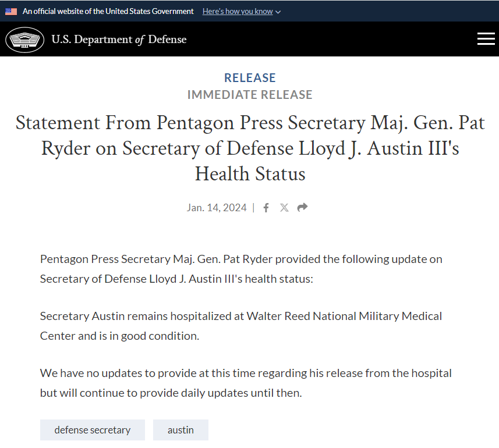Click paragraph beginning 'Pentagon Press Secretary Maj. Gen.'
The width and height of the screenshot is (499, 448).
(241, 269)
